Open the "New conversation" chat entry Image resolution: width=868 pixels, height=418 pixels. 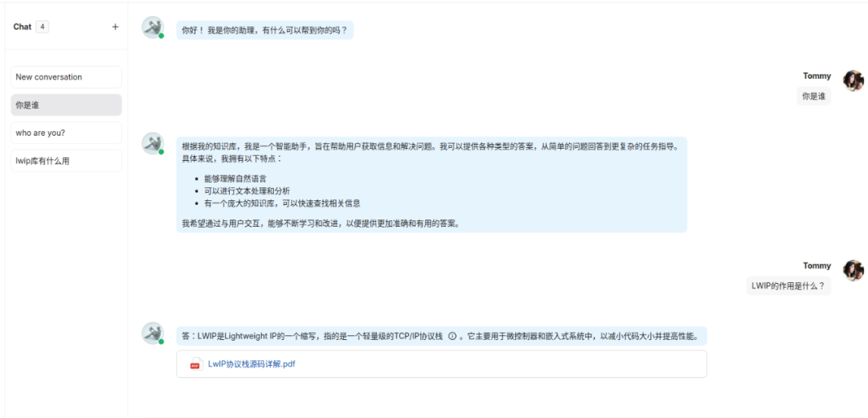[x=67, y=77]
